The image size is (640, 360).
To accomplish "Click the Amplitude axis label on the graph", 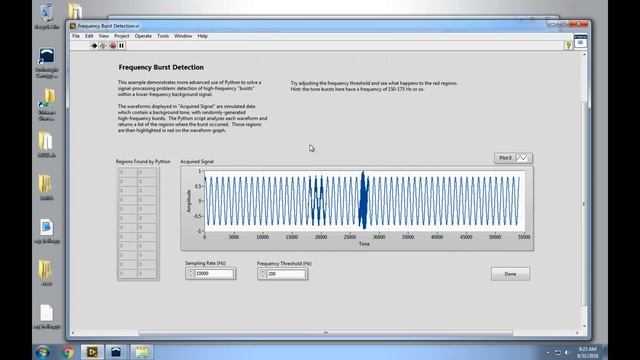I will click(x=189, y=201).
